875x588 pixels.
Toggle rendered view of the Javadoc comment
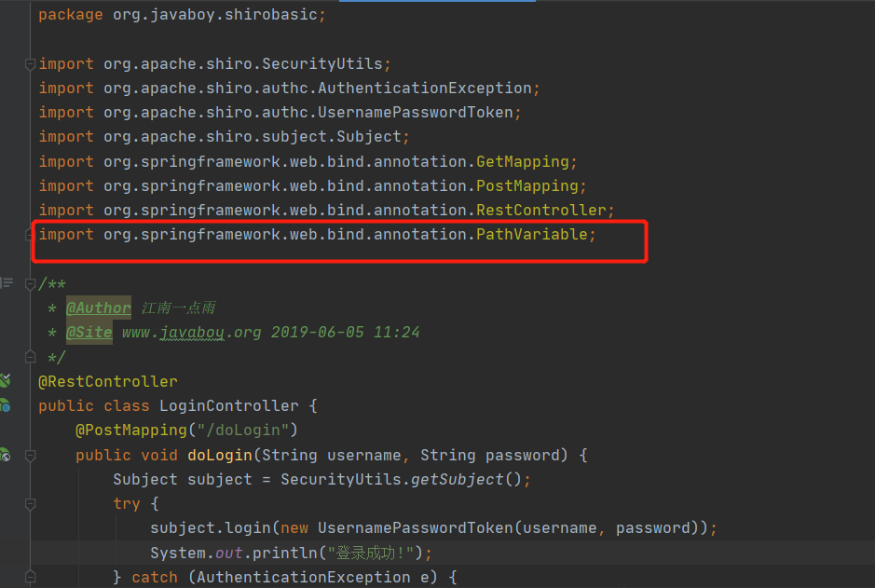tap(7, 283)
